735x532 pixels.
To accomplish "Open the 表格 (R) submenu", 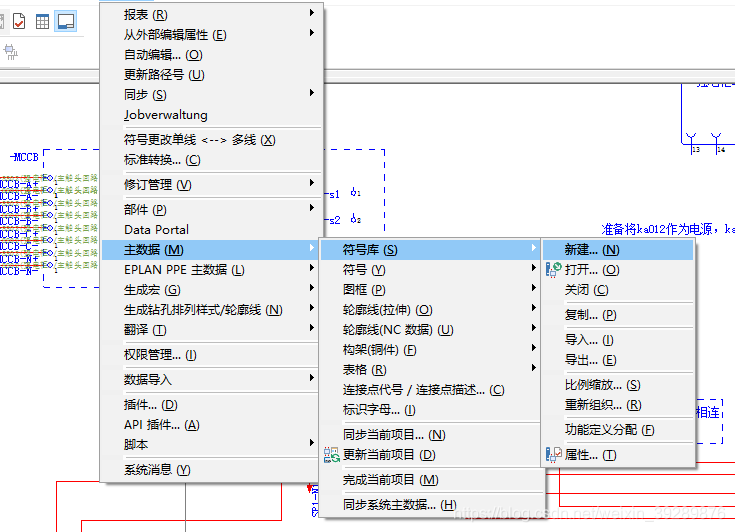I will pos(430,370).
